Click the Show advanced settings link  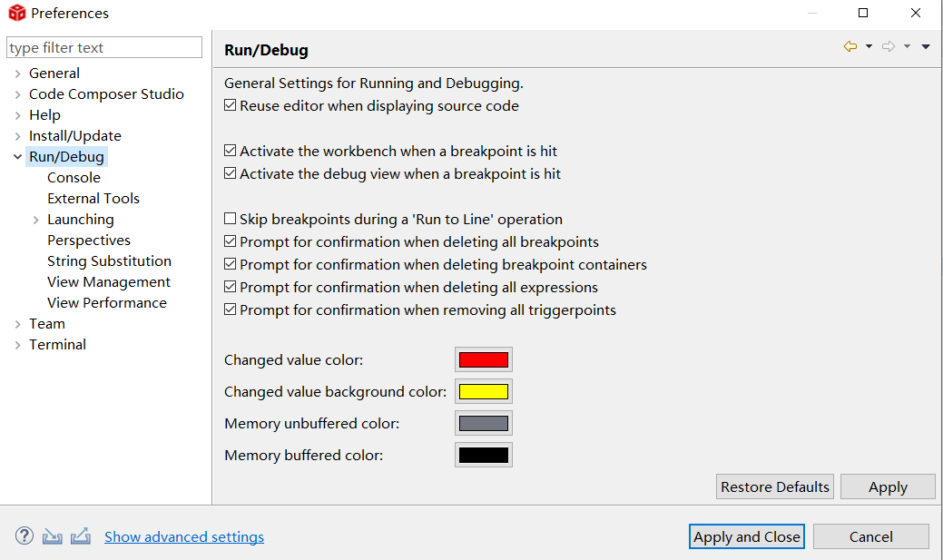(x=184, y=537)
